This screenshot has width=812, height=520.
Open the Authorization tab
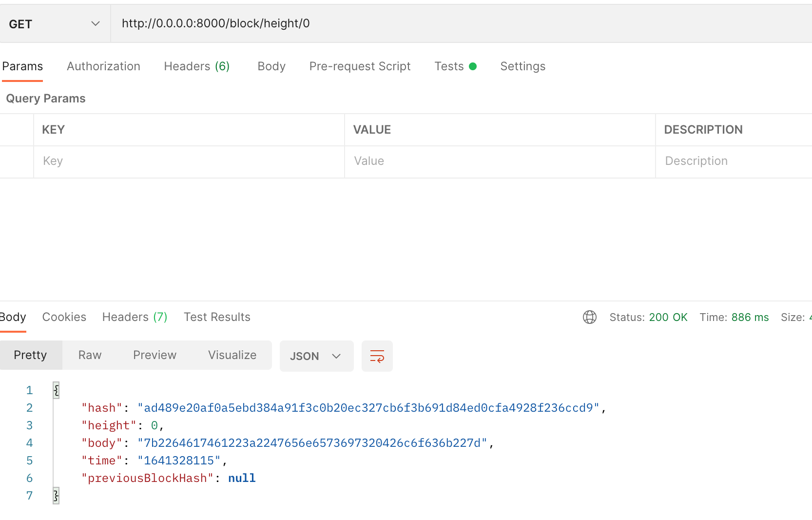tap(103, 66)
